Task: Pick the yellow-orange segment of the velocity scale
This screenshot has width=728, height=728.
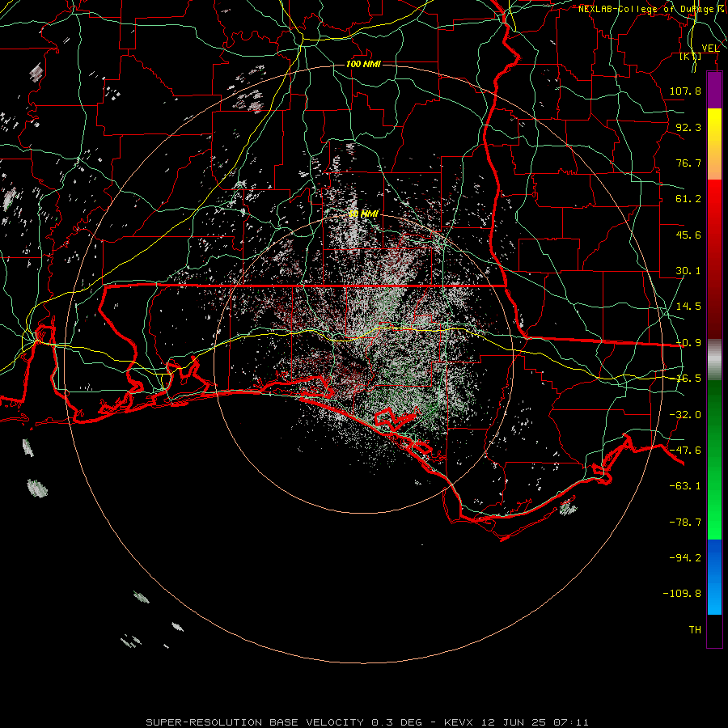Action: (714, 144)
